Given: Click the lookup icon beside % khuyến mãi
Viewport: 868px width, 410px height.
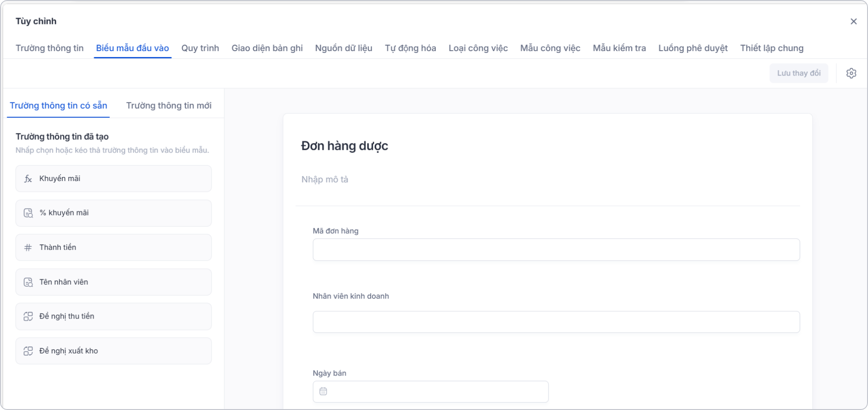Looking at the screenshot, I should point(28,213).
